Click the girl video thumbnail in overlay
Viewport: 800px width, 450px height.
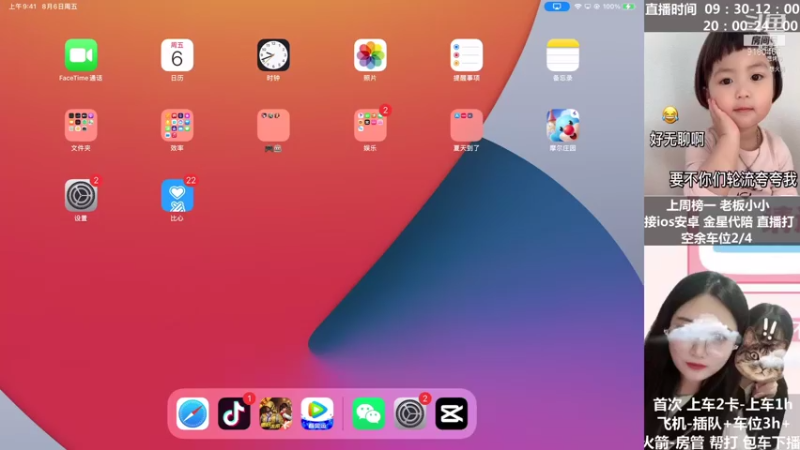721,114
